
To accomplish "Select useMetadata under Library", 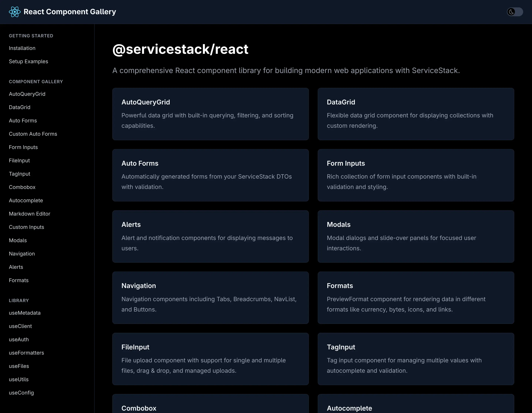I will pos(25,313).
